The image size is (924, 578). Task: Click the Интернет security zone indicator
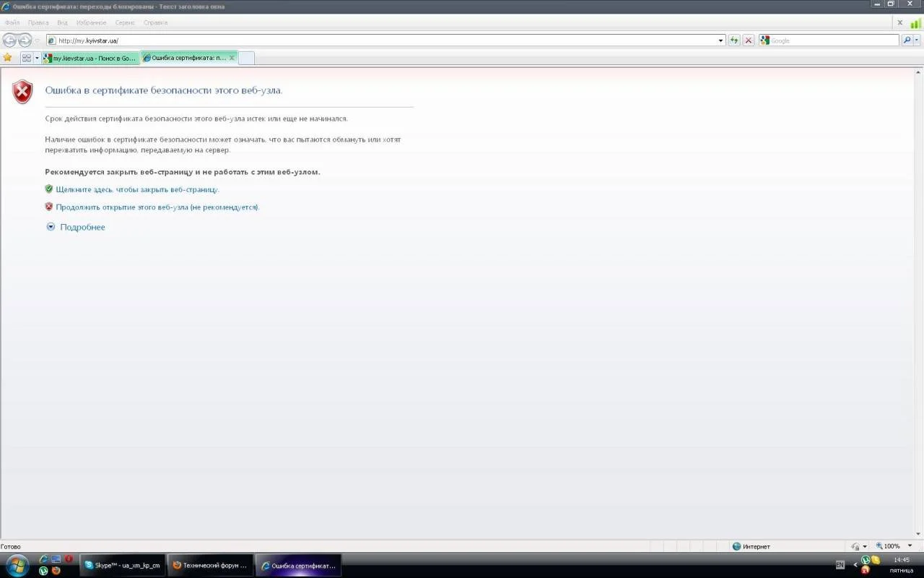point(751,546)
